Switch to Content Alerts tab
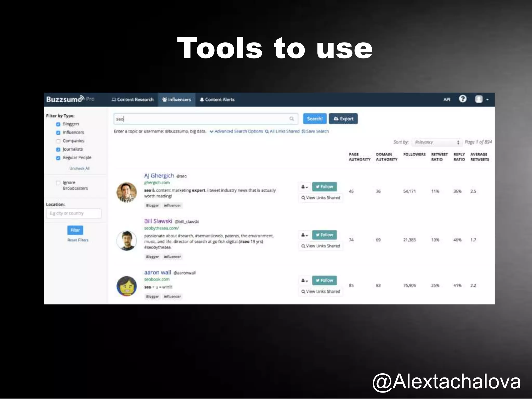This screenshot has width=532, height=399. pyautogui.click(x=217, y=99)
